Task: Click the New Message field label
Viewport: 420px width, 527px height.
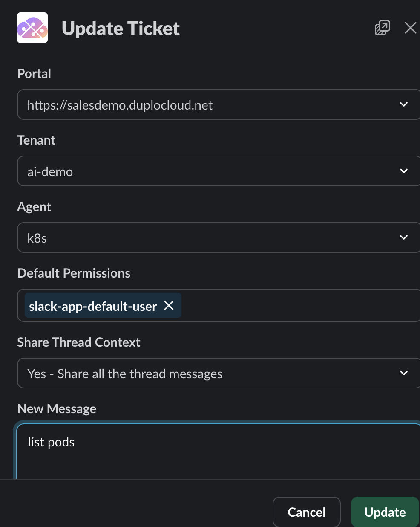Action: (x=57, y=409)
